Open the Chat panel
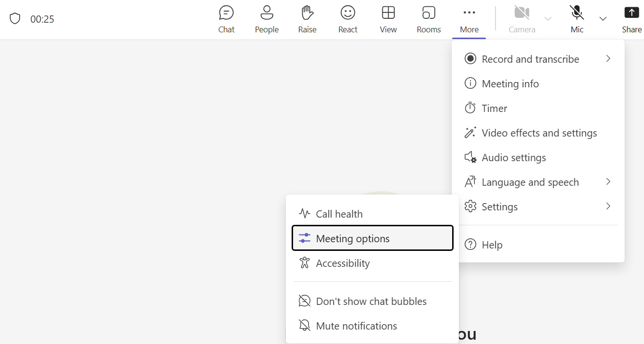644x344 pixels. point(226,19)
